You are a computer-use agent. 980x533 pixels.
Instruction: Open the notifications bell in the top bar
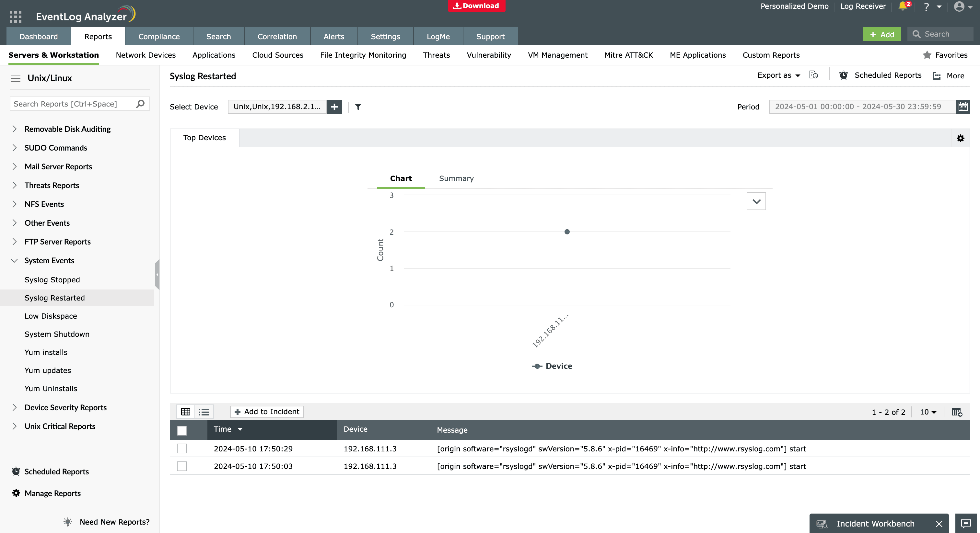pyautogui.click(x=903, y=6)
